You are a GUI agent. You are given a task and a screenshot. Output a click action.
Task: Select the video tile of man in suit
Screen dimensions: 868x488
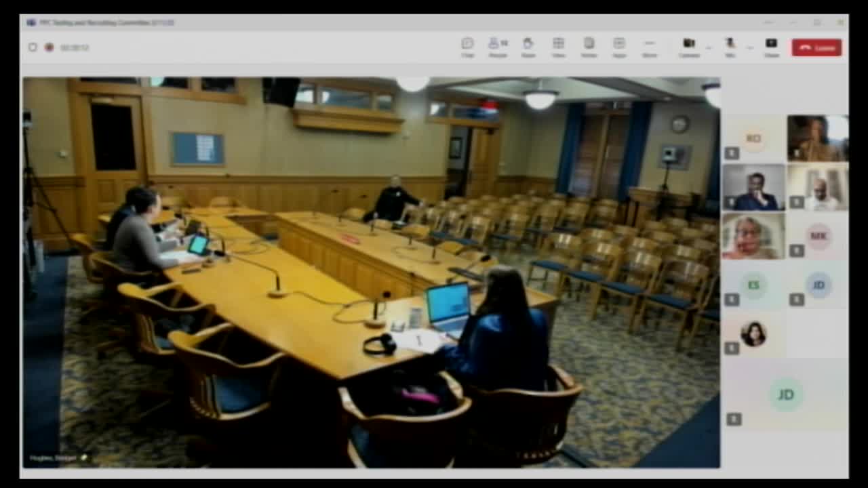pos(753,187)
